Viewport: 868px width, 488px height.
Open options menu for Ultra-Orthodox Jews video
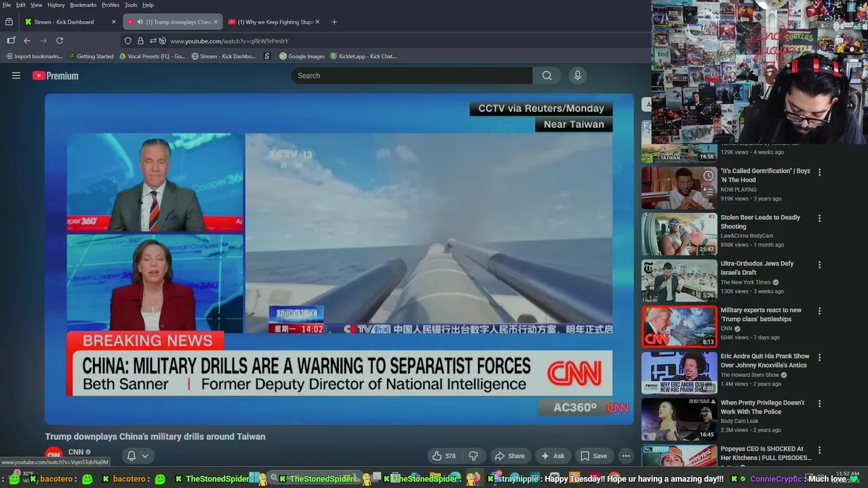pyautogui.click(x=819, y=265)
